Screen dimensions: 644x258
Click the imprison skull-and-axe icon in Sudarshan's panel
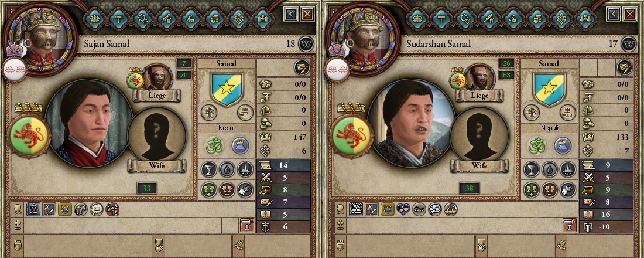click(567, 190)
